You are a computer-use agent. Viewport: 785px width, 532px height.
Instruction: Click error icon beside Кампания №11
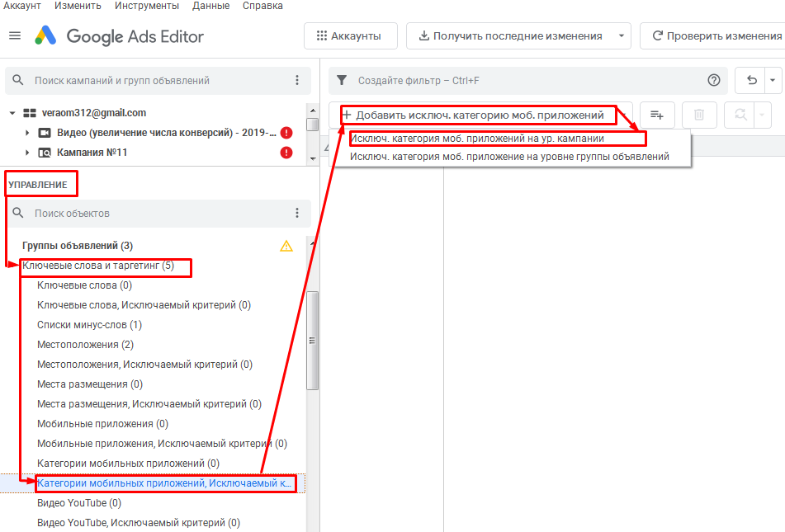click(x=286, y=152)
